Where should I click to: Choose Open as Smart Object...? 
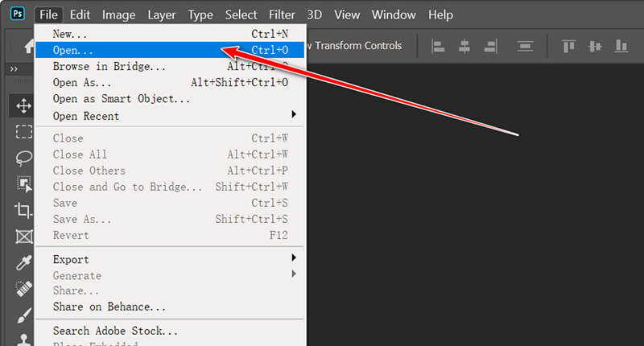coord(170,98)
